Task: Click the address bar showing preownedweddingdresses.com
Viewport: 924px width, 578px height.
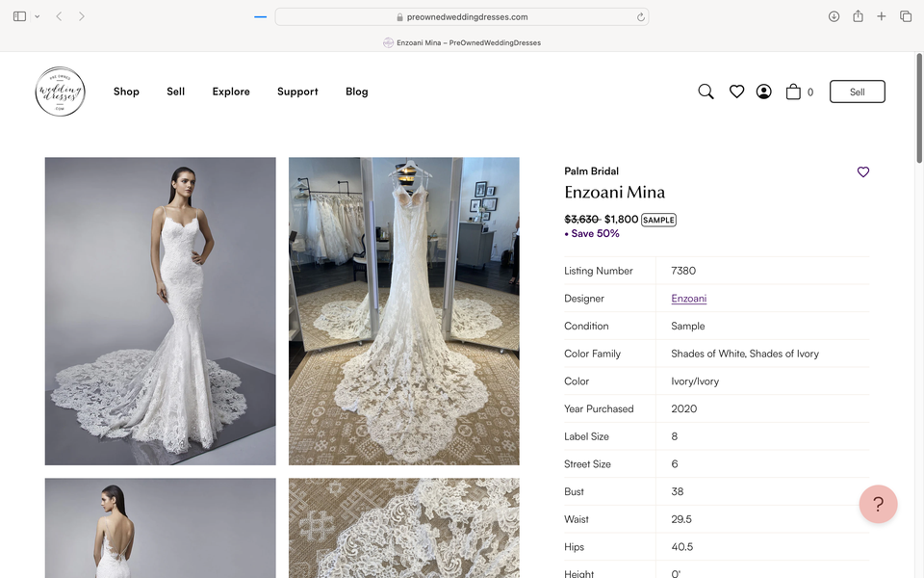Action: [x=461, y=16]
